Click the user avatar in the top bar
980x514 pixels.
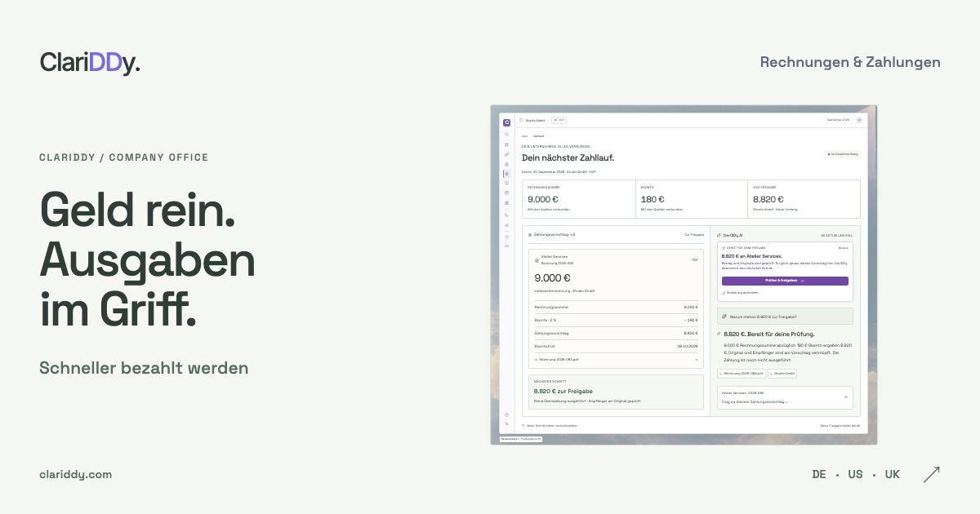[x=858, y=120]
